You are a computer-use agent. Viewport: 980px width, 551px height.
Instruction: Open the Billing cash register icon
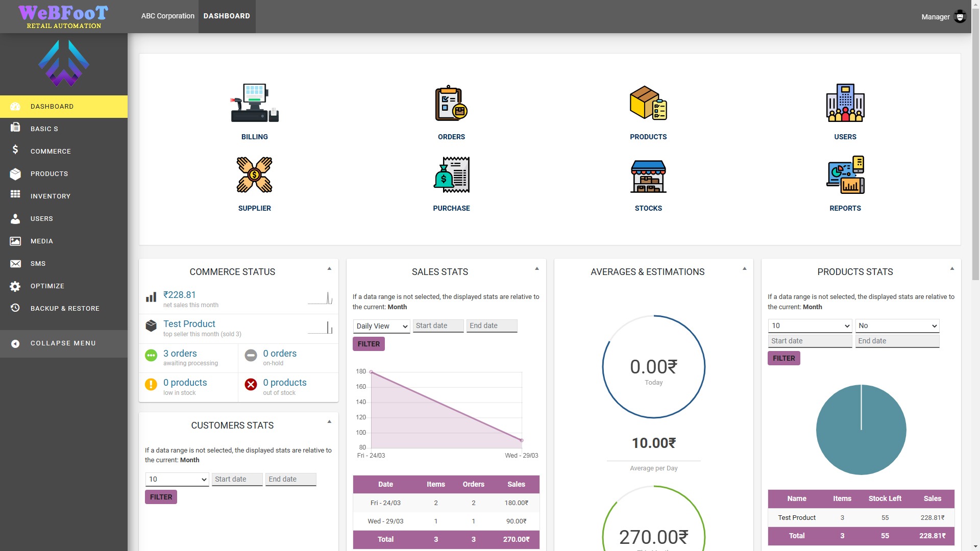(x=254, y=103)
